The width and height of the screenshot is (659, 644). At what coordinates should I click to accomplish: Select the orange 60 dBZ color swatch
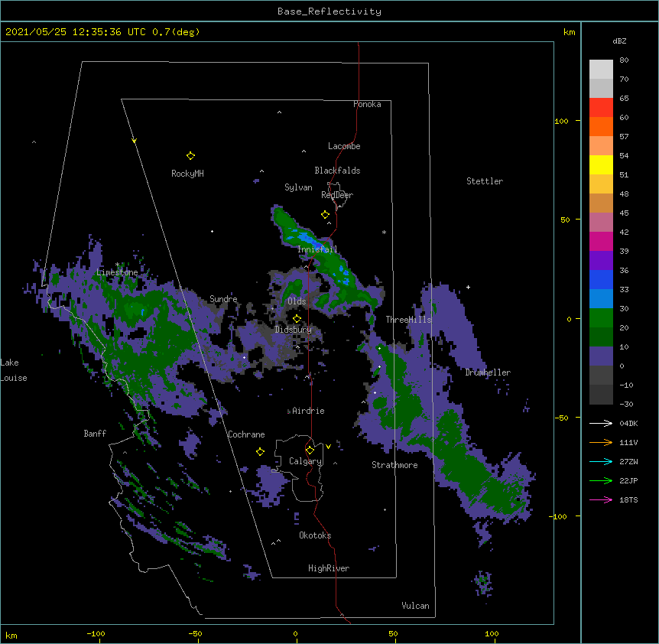[601, 126]
